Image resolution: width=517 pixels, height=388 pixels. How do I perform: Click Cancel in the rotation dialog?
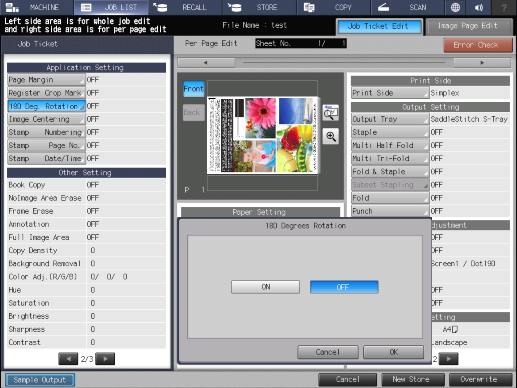328,352
